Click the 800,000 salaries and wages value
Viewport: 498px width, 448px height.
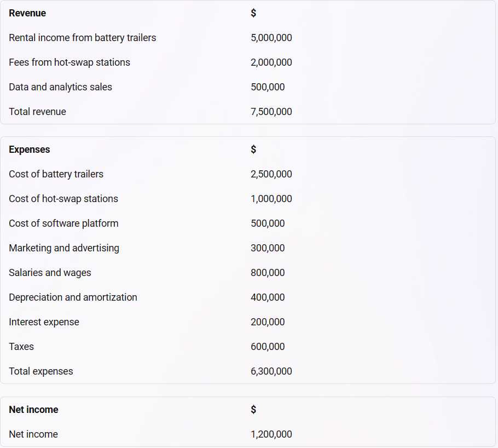point(268,273)
